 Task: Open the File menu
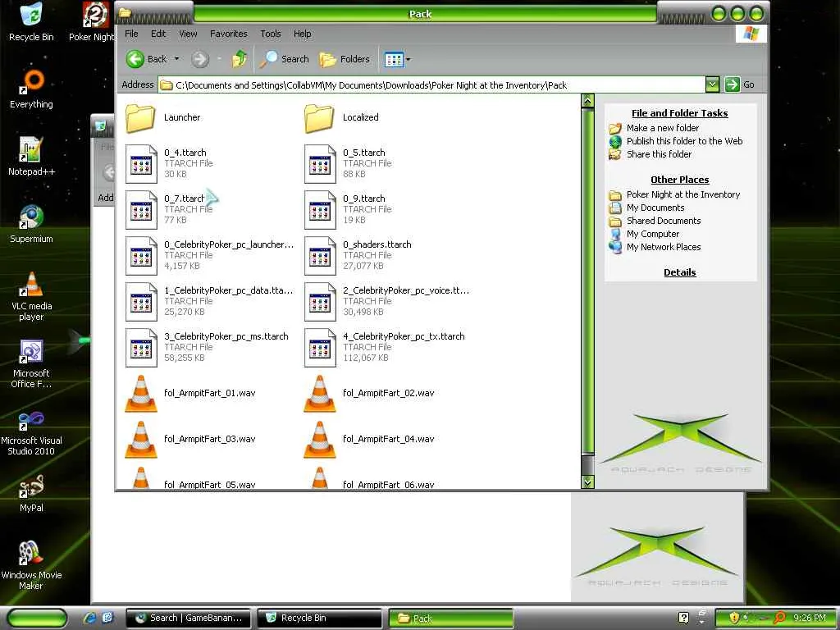(x=131, y=34)
